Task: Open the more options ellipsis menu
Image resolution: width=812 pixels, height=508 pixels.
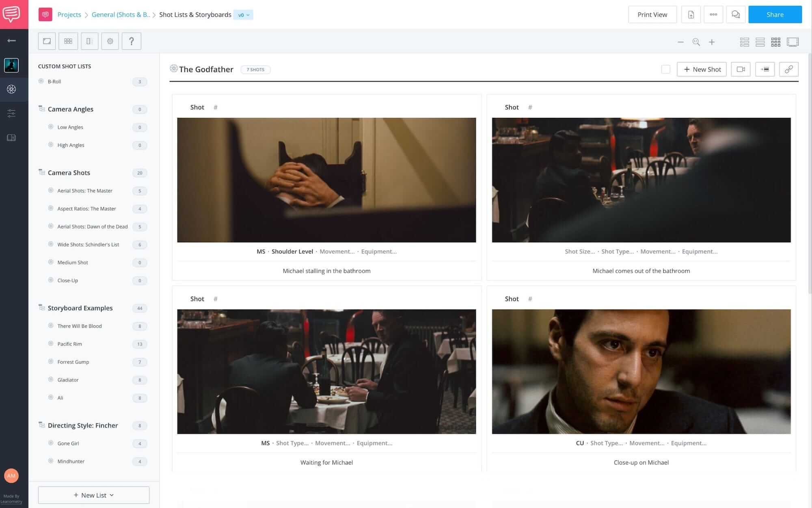Action: pyautogui.click(x=713, y=15)
